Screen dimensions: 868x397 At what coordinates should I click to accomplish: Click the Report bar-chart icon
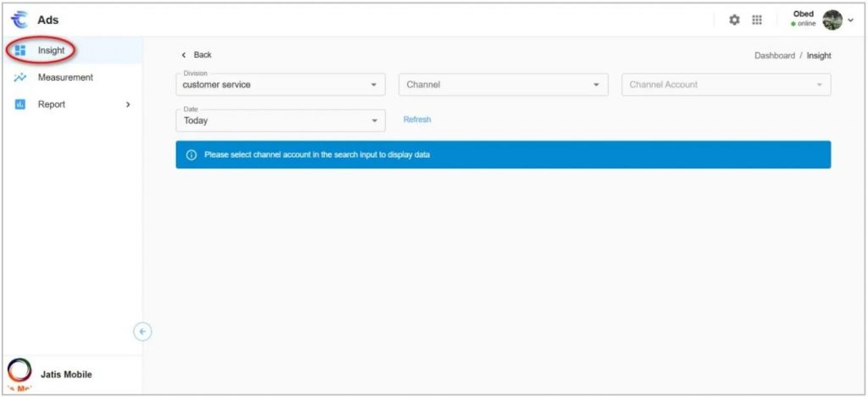point(21,104)
